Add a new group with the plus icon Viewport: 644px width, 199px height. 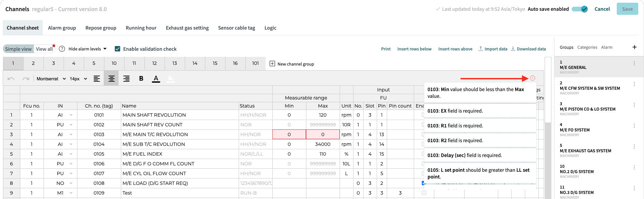click(634, 47)
